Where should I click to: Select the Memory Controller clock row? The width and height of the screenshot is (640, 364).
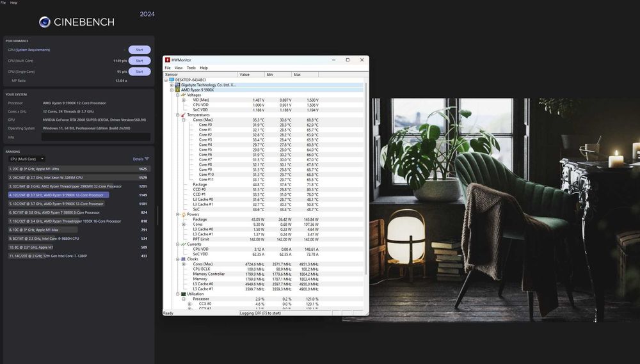point(264,274)
